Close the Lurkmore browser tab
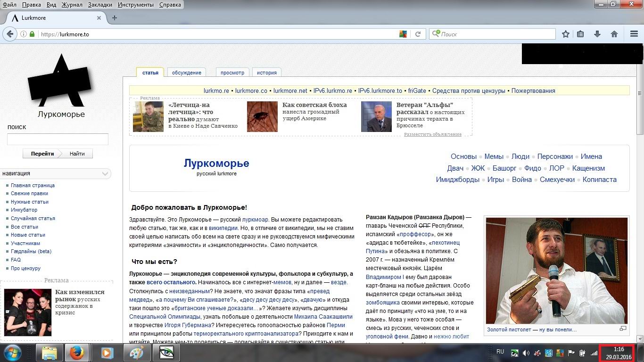Screen dimensions: 644x362 tap(99, 18)
